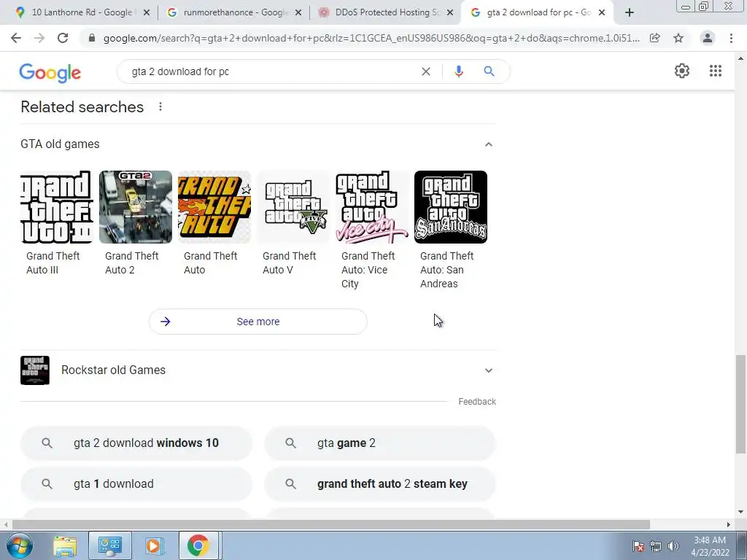Expand the 'Rockstar old Games' section
Screen dimensions: 747x560
click(488, 370)
